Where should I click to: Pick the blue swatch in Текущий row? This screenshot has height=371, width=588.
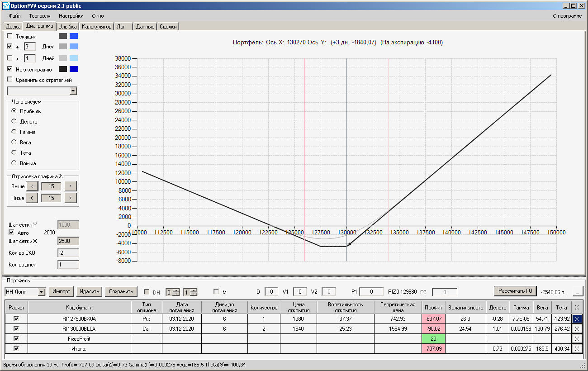pyautogui.click(x=74, y=36)
